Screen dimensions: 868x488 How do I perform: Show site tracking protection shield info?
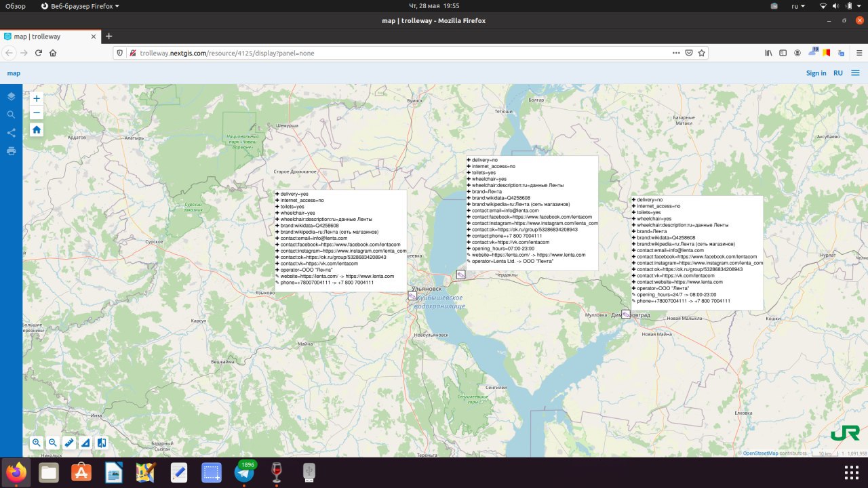120,53
